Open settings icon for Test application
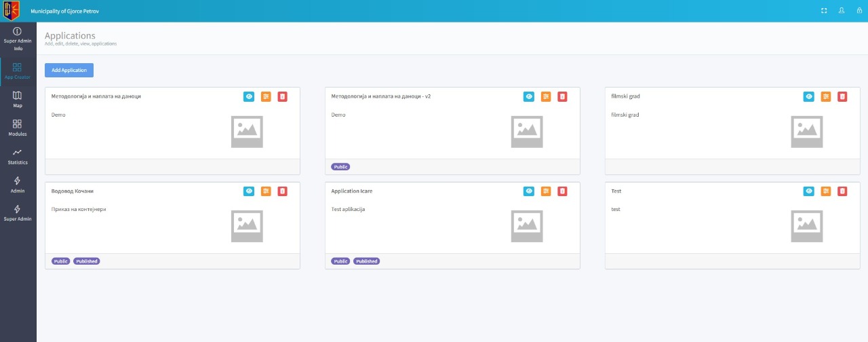Screen dimensions: 868x342 (826, 191)
